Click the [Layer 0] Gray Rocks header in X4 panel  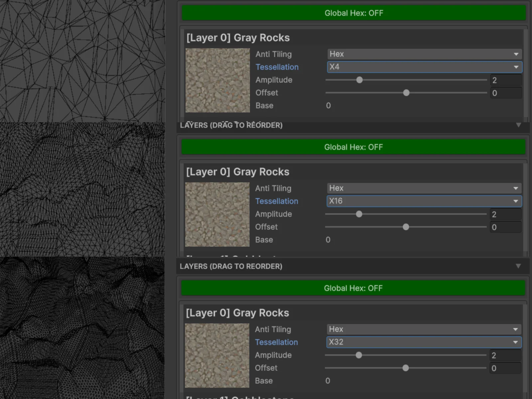coord(238,38)
